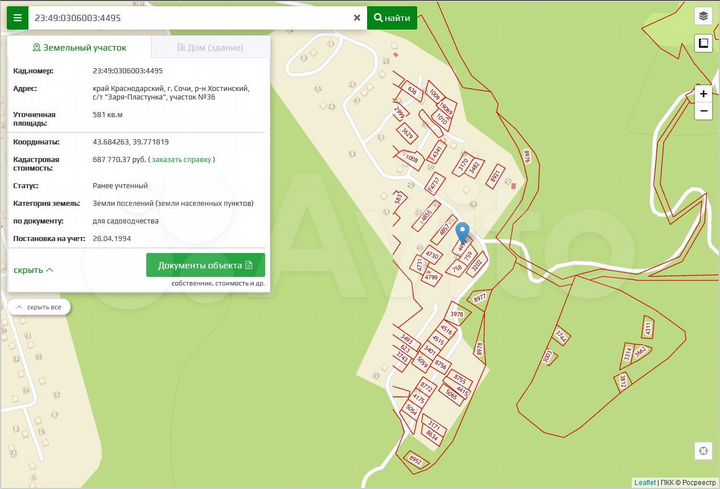Zoom out on the map

point(703,111)
